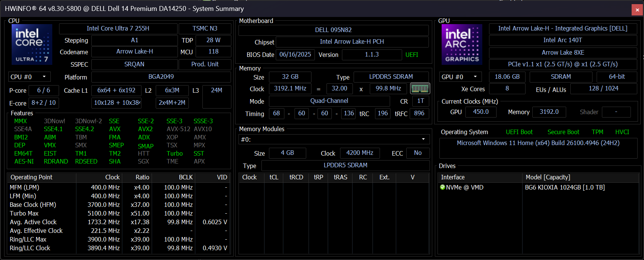Click the BGA2049 platform field

pyautogui.click(x=161, y=77)
